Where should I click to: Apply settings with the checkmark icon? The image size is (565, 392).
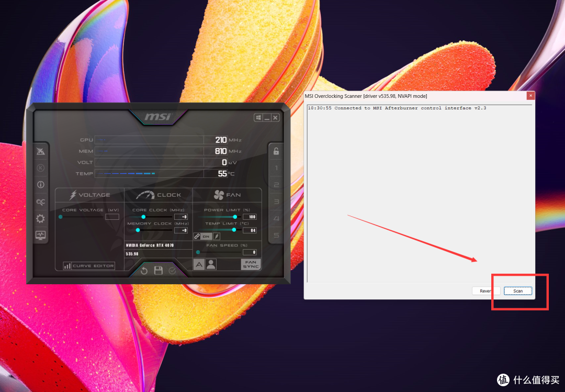click(x=172, y=271)
